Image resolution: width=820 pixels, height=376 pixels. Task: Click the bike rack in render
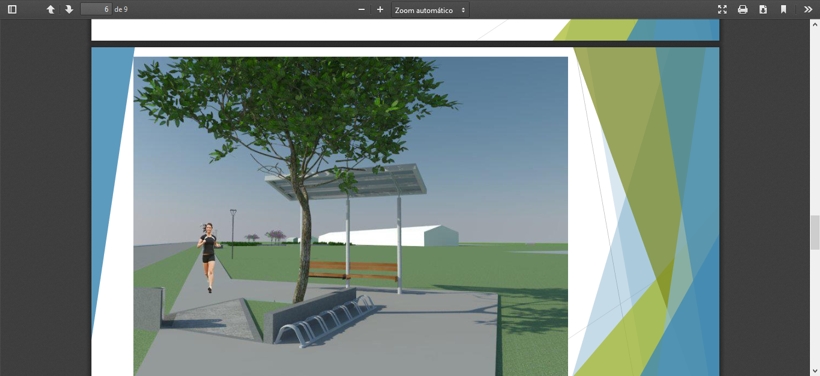(x=324, y=321)
